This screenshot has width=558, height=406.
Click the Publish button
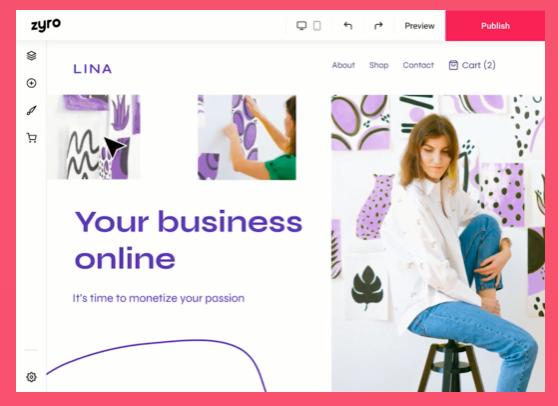click(495, 26)
